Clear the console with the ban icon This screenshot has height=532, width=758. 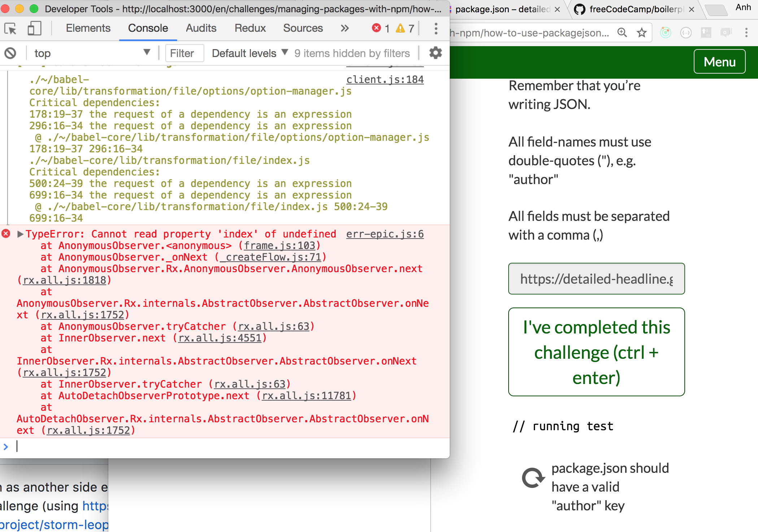10,53
